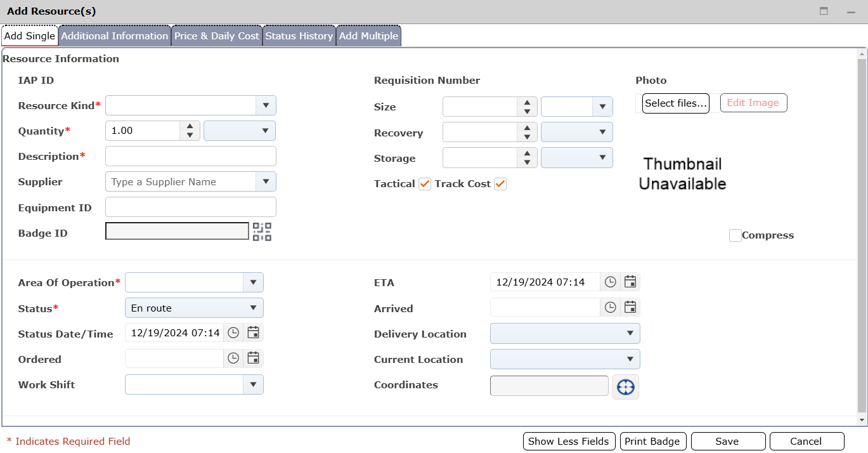Expand the Resource Kind dropdown
The height and width of the screenshot is (453, 868).
coord(266,105)
